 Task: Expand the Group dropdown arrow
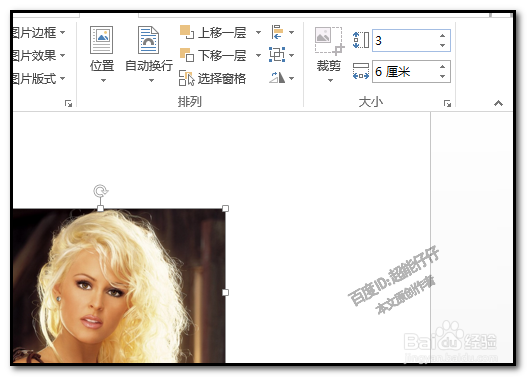click(x=291, y=55)
